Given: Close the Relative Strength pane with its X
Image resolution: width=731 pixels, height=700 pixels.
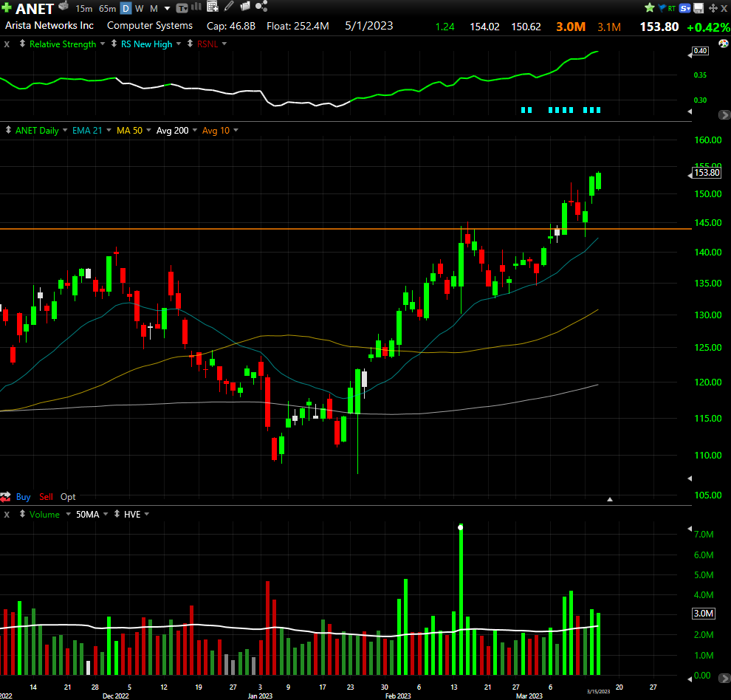Looking at the screenshot, I should [7, 44].
